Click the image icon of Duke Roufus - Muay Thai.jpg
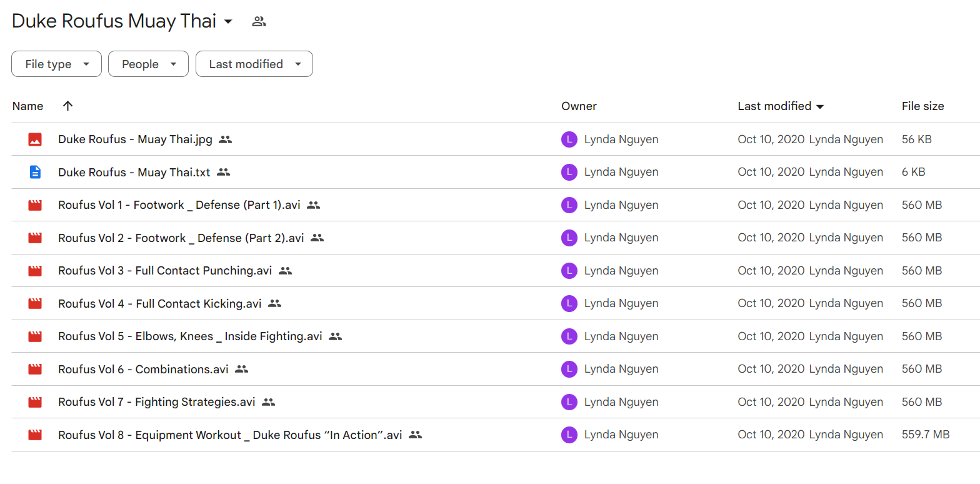The height and width of the screenshot is (484, 980). 35,139
